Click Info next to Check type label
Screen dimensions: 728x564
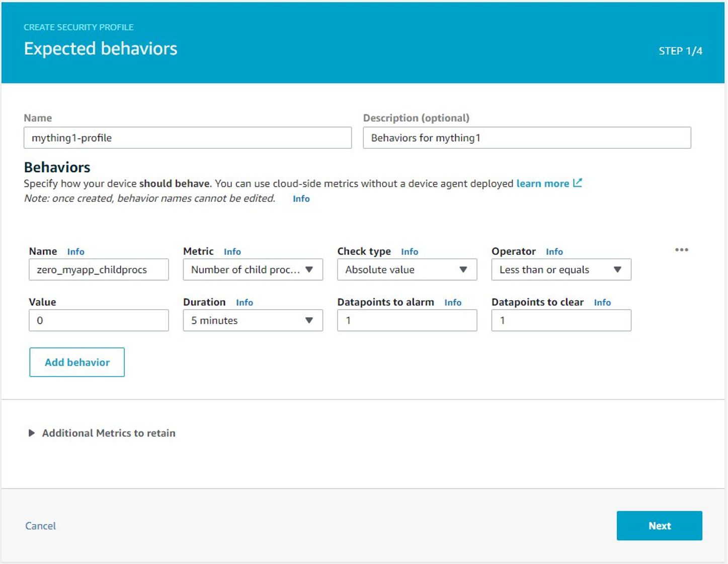410,252
